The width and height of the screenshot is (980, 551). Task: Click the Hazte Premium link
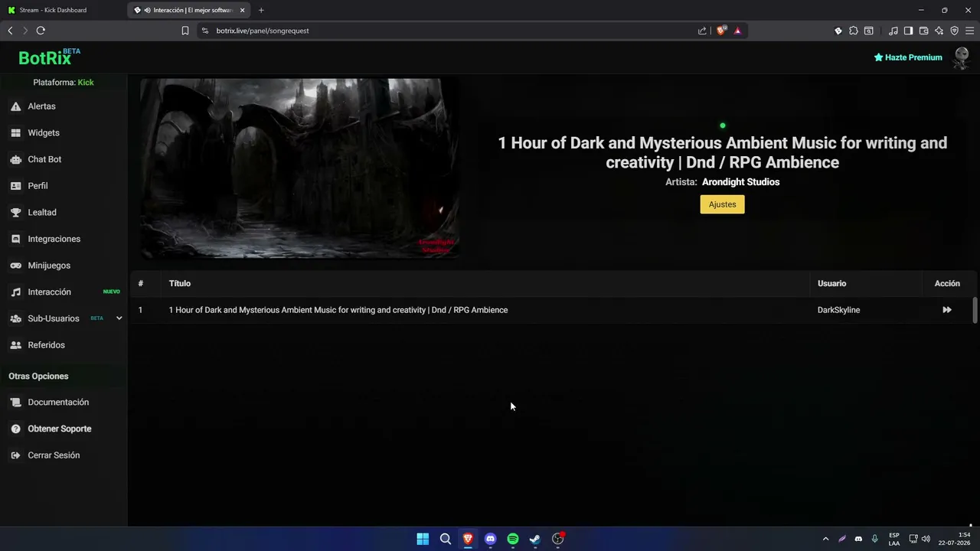coord(908,57)
